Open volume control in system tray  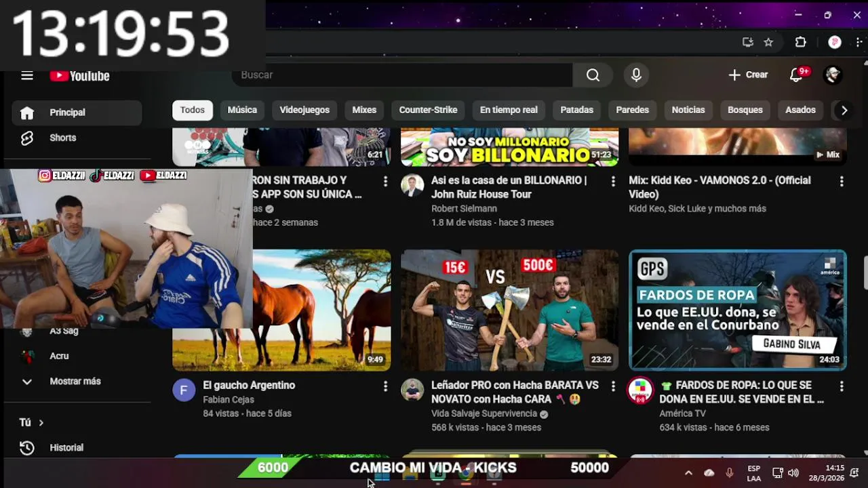coord(793,472)
